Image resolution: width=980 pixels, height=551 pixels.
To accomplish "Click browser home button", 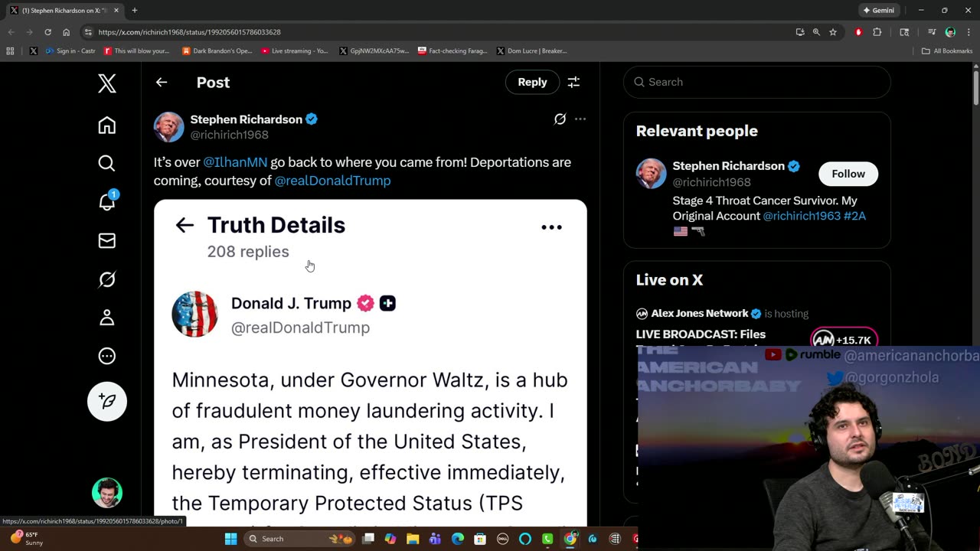I will [67, 32].
